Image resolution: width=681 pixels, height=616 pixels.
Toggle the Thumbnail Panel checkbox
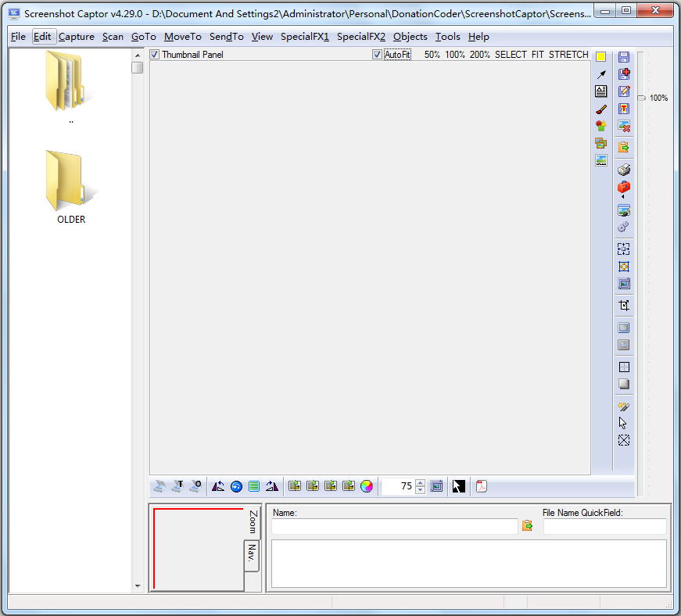[155, 55]
